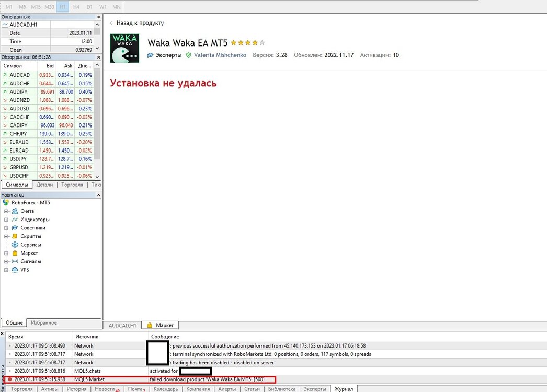The width and height of the screenshot is (547, 392).
Task: Click the Waka Waka product logo
Action: 124,48
